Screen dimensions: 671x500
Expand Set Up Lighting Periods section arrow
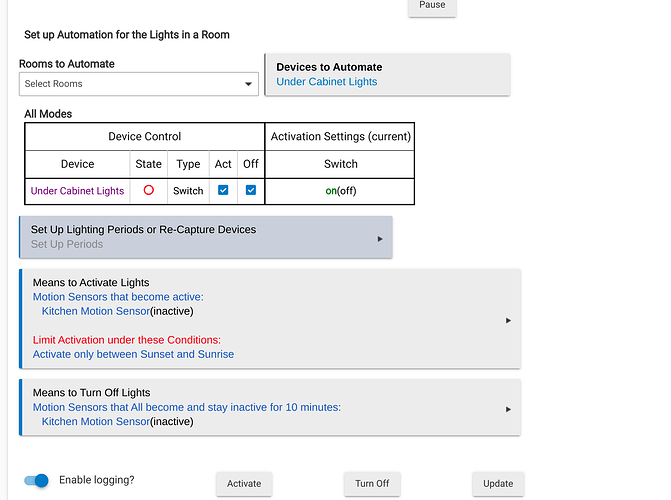380,239
